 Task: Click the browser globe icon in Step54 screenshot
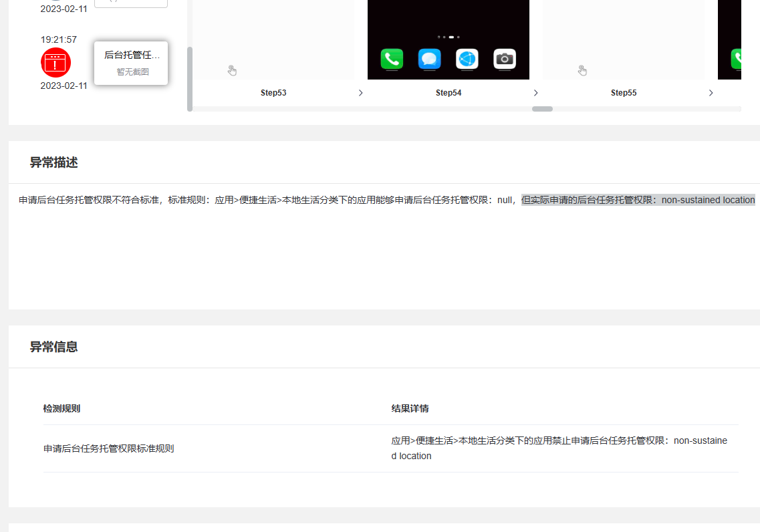467,59
